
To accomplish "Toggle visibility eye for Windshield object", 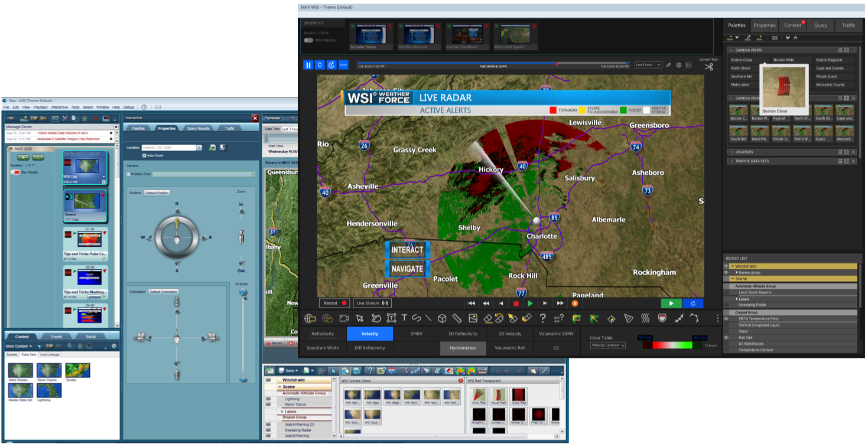I will point(726,266).
